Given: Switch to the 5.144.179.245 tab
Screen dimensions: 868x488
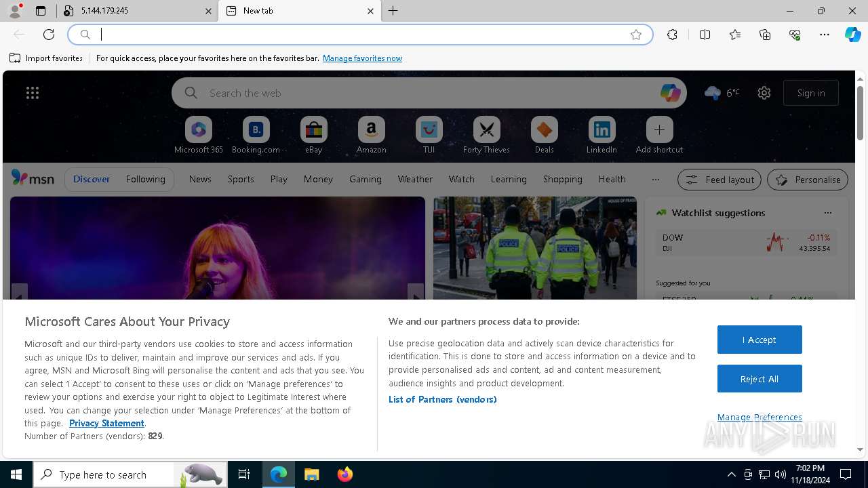Looking at the screenshot, I should 137,11.
